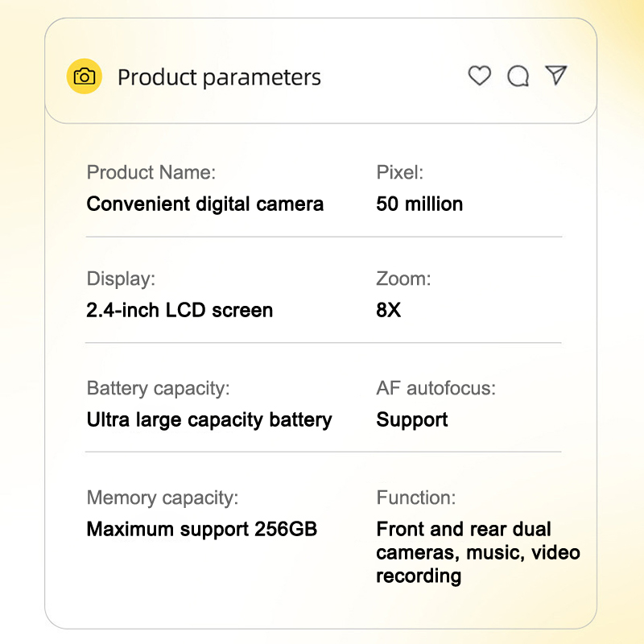This screenshot has height=644, width=644.
Task: Select the Battery capacity label
Action: [x=158, y=388]
